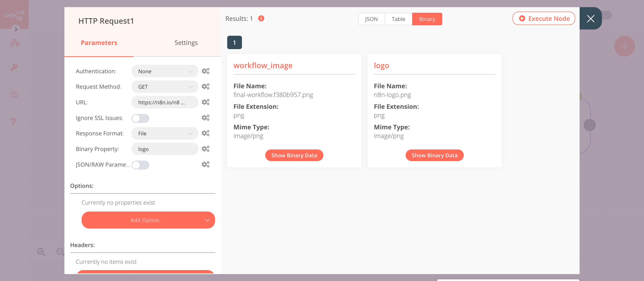Viewport: 644px width, 281px height.
Task: Open the Response Format File dropdown
Action: tap(164, 133)
